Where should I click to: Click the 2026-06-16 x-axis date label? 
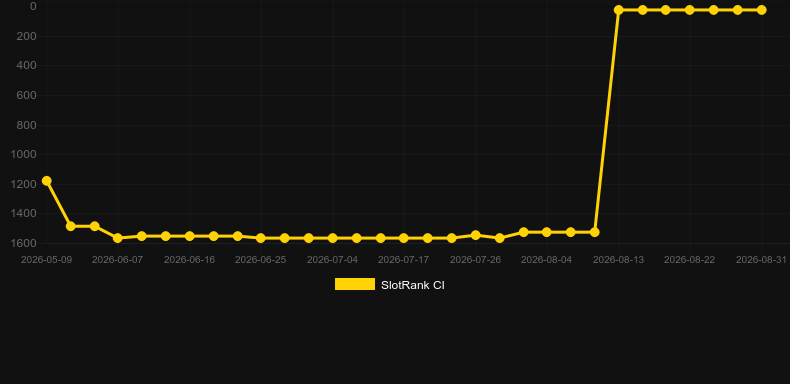(189, 260)
